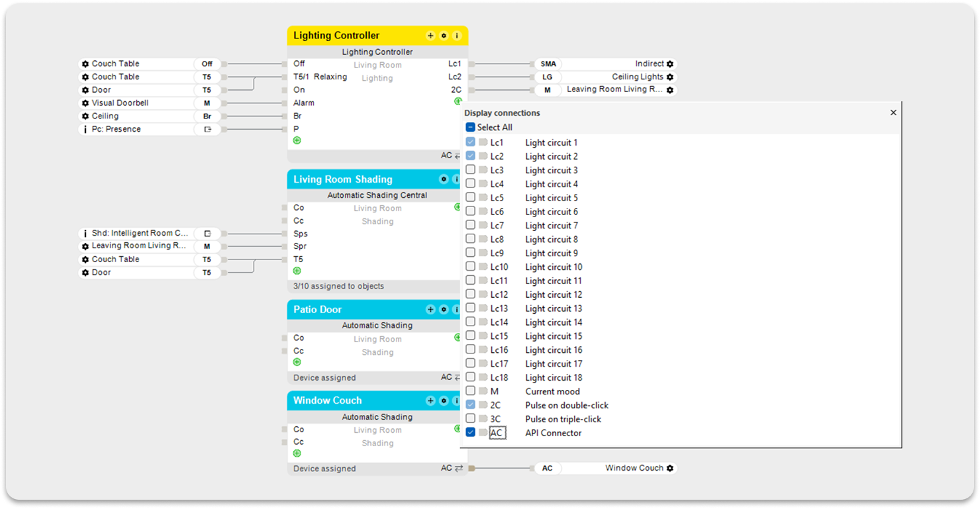Select 'Pulse on triple-click' list entry

(563, 419)
